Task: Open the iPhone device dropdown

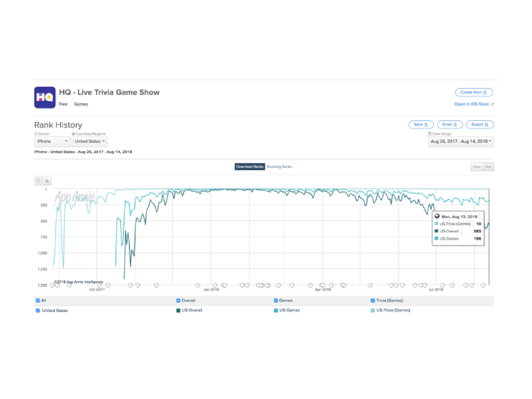Action: coord(52,142)
